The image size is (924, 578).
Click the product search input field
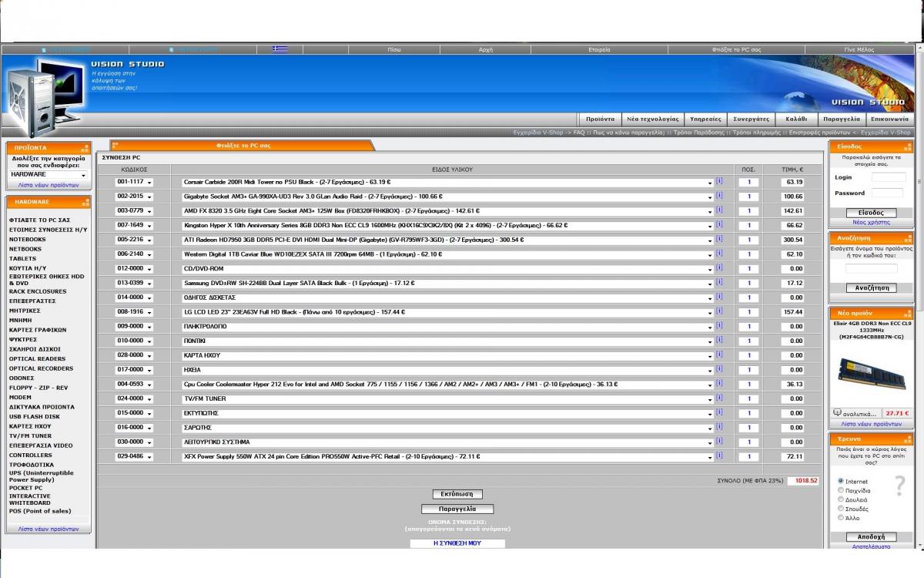(x=871, y=269)
